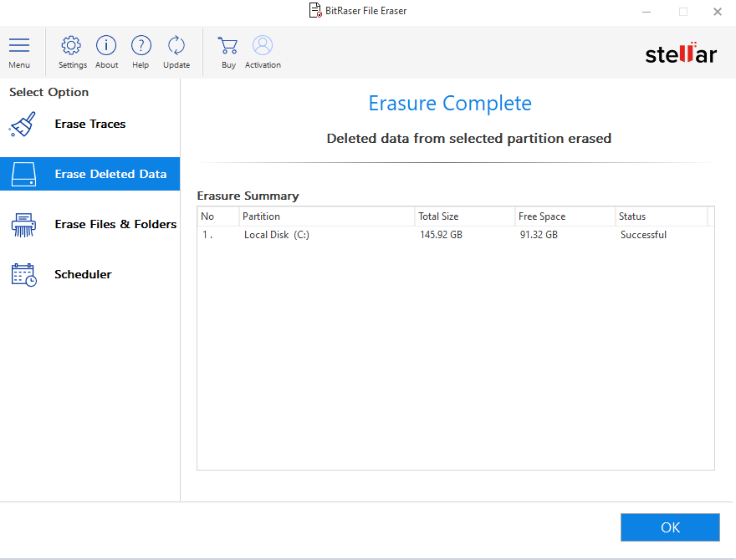Click the Free Space column header
Image resolution: width=736 pixels, height=560 pixels.
[x=565, y=216]
